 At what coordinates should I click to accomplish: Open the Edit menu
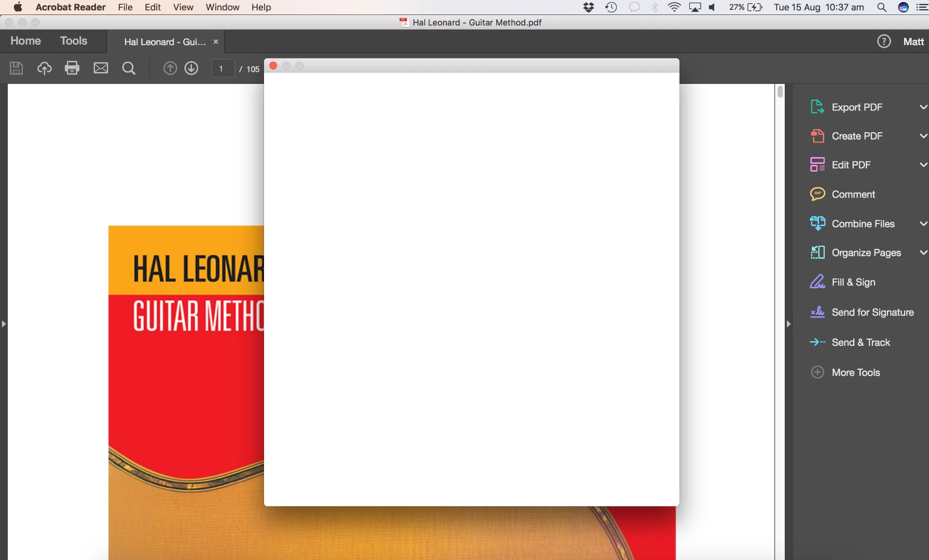[152, 7]
